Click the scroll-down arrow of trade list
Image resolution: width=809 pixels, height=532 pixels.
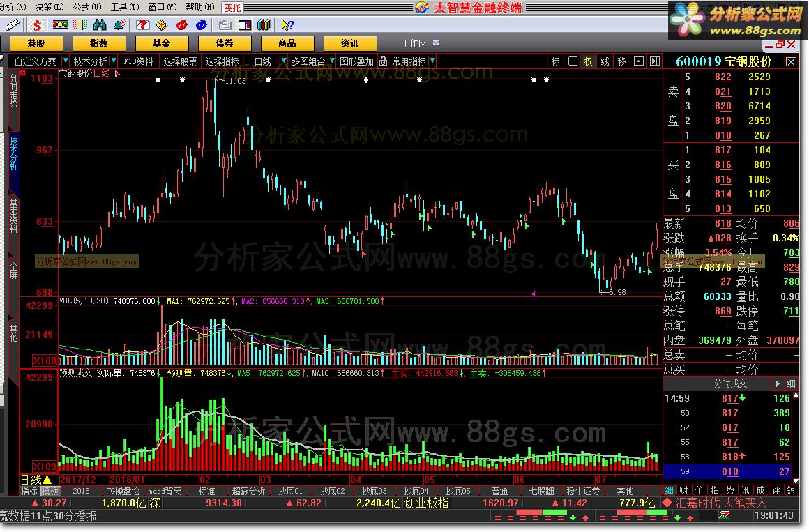(796, 480)
